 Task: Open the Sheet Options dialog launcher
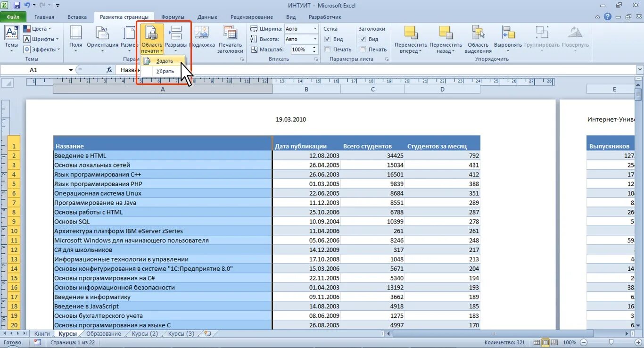click(x=387, y=59)
